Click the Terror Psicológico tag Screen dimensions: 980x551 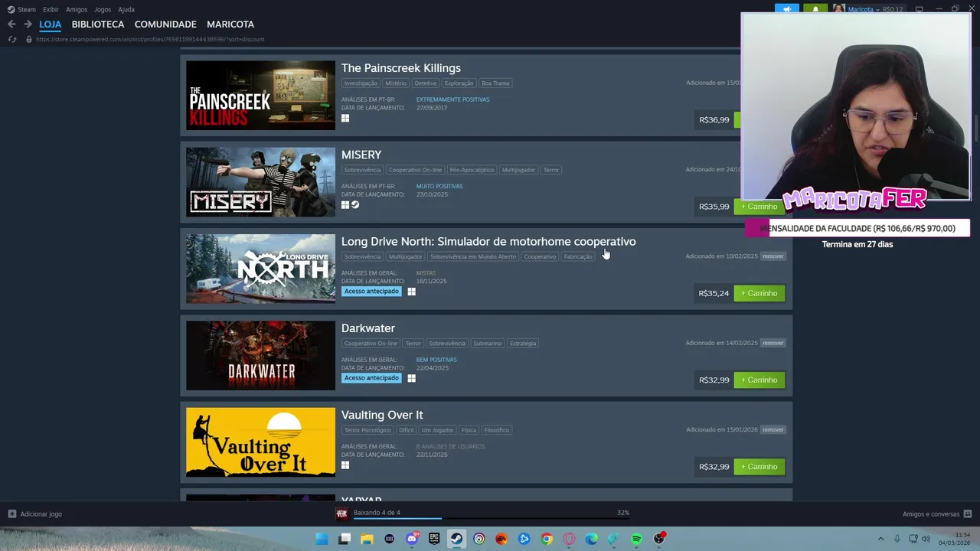(x=367, y=430)
